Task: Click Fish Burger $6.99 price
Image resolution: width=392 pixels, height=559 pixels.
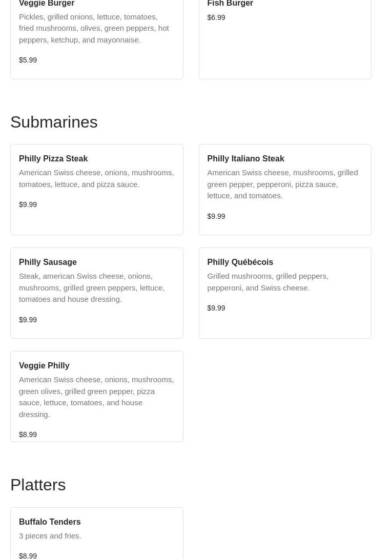Action: (x=216, y=17)
